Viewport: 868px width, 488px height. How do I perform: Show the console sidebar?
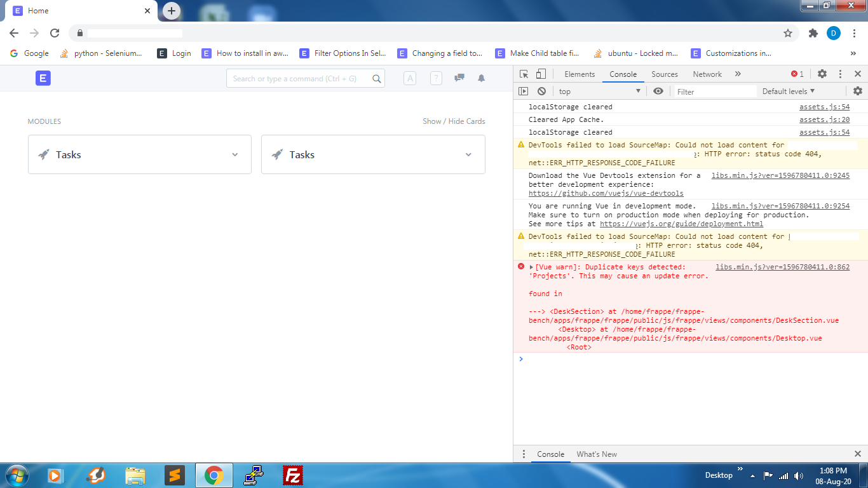coord(524,91)
